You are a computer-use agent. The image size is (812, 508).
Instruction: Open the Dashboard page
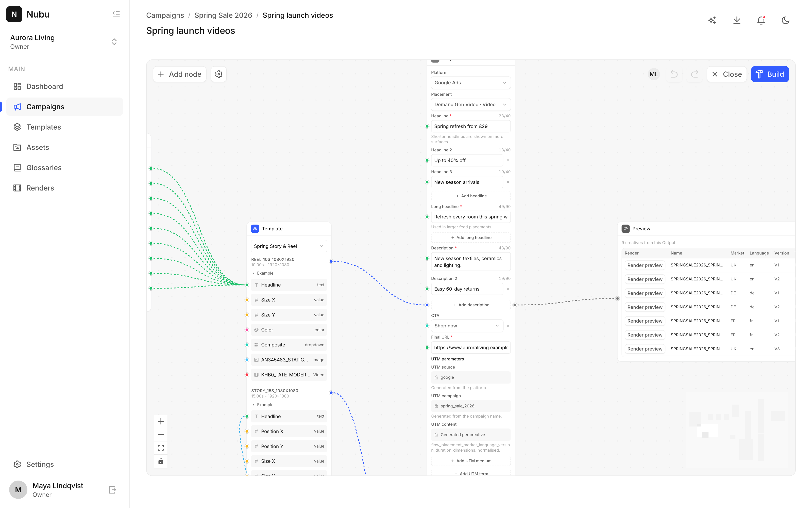point(65,86)
